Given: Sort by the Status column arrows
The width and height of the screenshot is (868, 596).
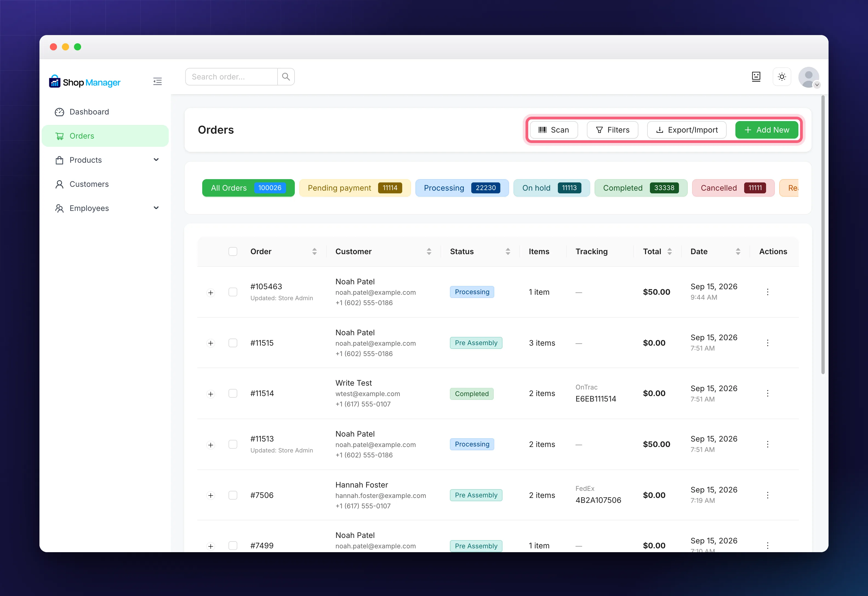Looking at the screenshot, I should click(x=508, y=252).
